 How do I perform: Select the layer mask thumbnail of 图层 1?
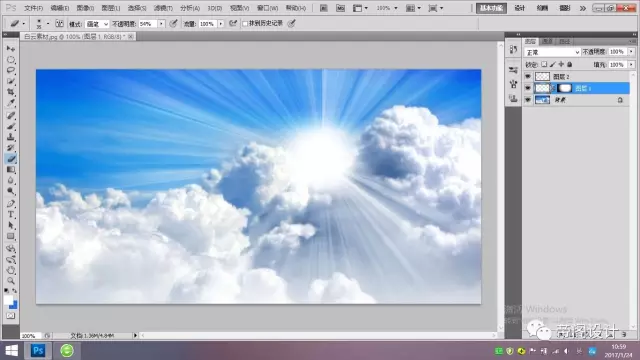click(x=565, y=88)
